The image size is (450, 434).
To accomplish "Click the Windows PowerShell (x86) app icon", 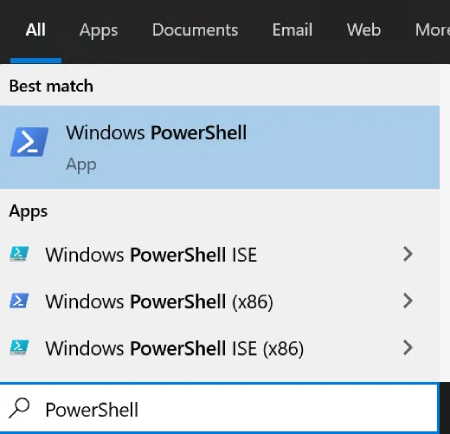I will coord(19,301).
